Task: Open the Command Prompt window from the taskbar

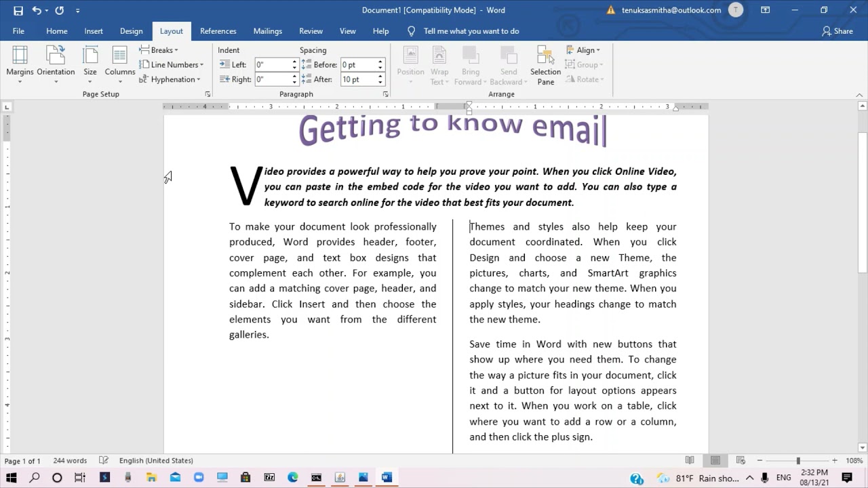Action: tap(316, 478)
